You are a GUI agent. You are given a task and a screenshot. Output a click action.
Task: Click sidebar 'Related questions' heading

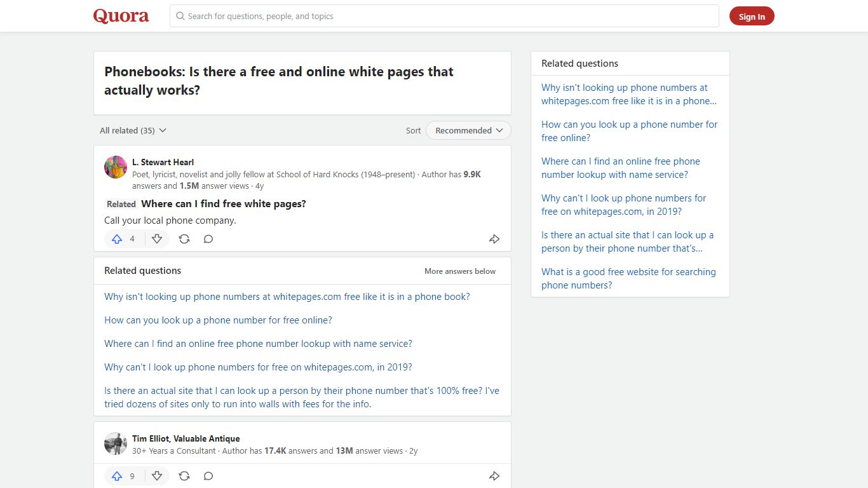580,64
